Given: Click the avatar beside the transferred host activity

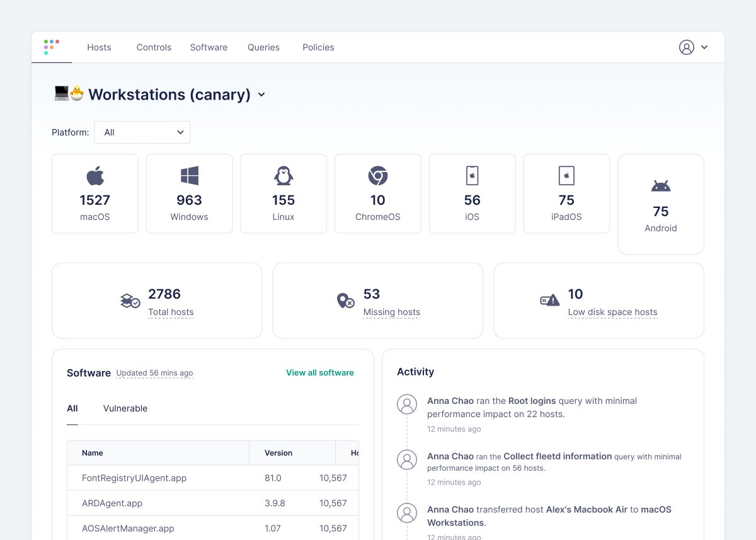Looking at the screenshot, I should pos(407,513).
